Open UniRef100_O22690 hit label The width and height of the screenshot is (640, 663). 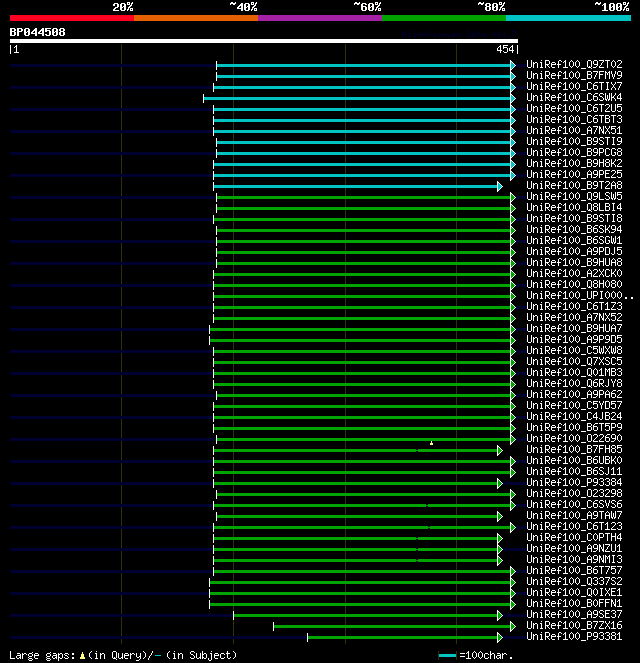(574, 438)
